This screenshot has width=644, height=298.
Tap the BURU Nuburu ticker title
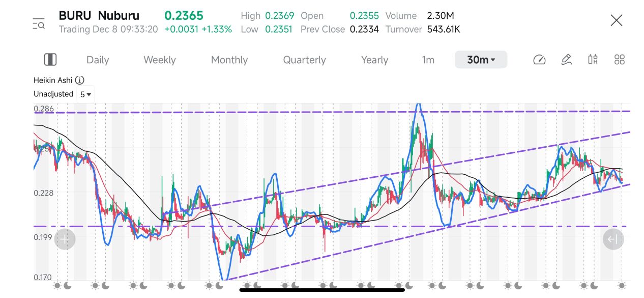99,16
